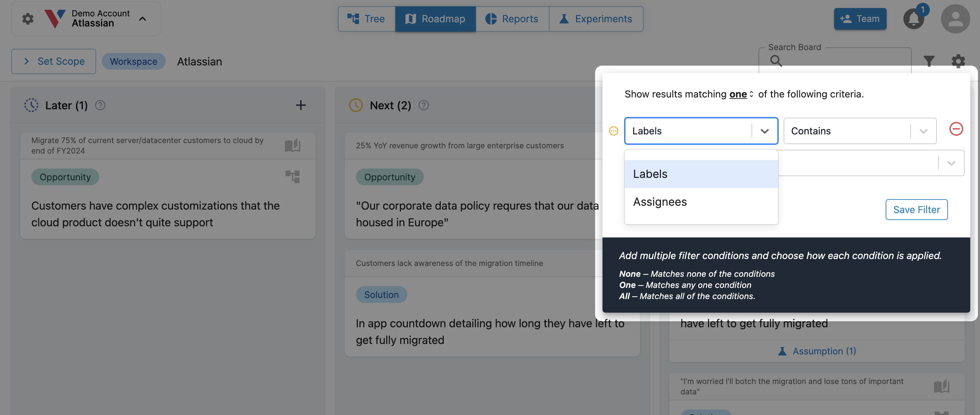Open the account settings gear icon
Image resolution: width=980 pixels, height=415 pixels.
(x=28, y=19)
